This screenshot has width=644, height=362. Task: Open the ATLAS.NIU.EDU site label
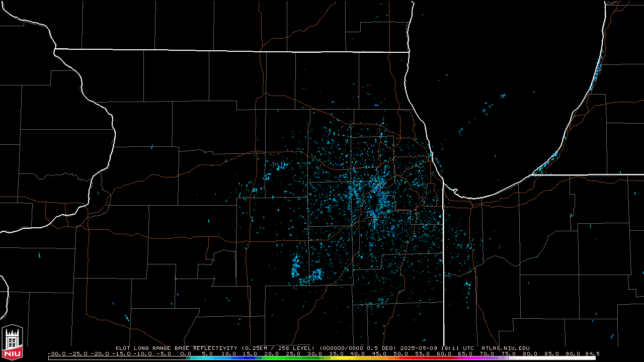506,348
